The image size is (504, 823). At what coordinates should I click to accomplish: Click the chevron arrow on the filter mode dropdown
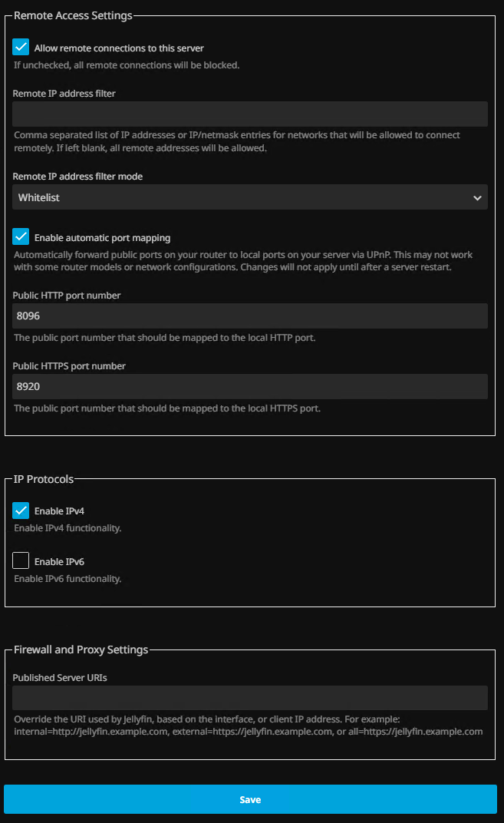click(478, 197)
